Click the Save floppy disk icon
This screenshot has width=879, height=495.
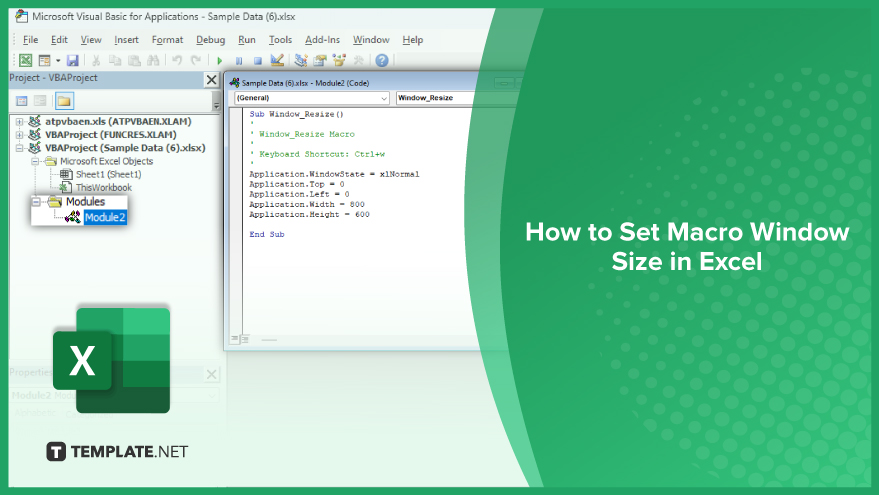click(x=72, y=61)
